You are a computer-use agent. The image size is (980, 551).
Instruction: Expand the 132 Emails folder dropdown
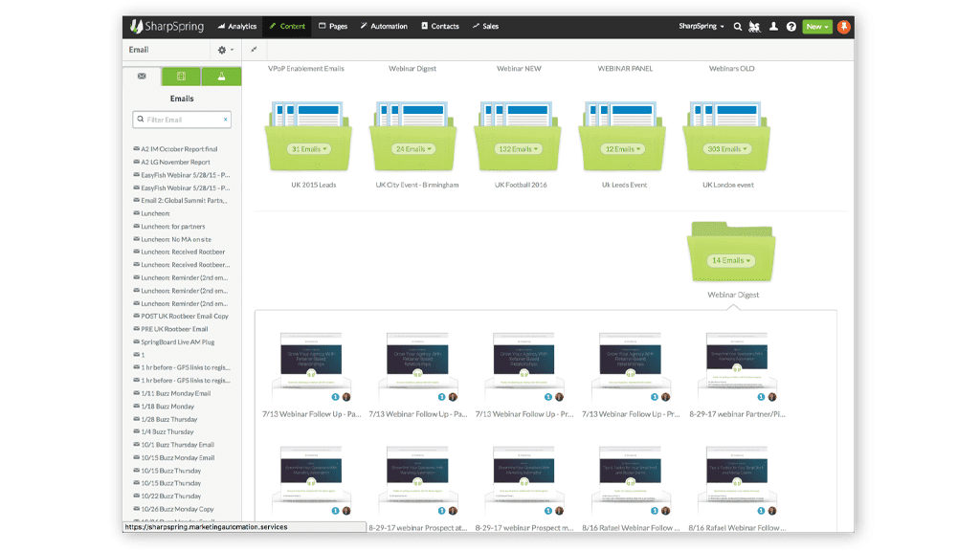click(518, 149)
